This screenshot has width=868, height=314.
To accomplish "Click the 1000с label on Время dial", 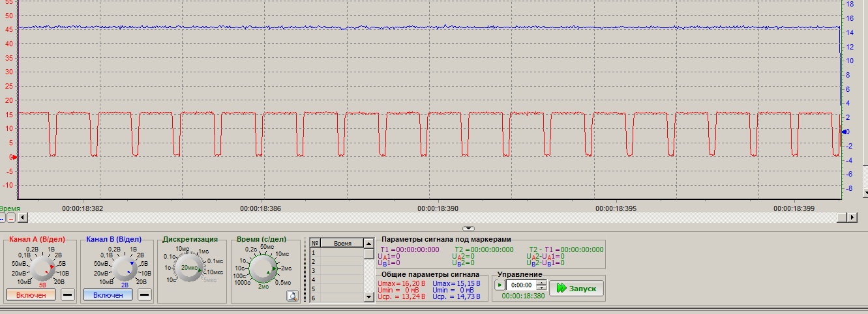I will pyautogui.click(x=242, y=281).
